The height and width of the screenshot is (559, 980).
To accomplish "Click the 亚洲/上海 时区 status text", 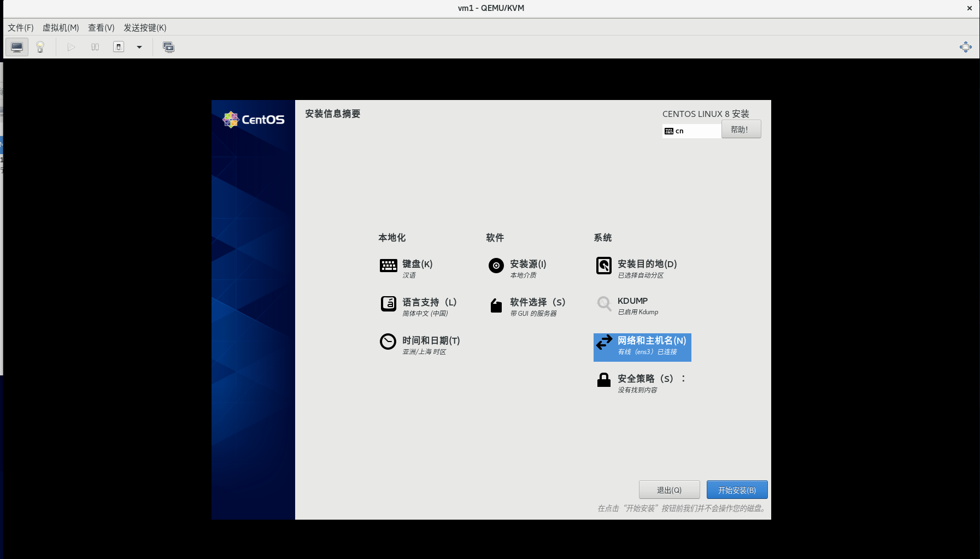I will point(424,352).
